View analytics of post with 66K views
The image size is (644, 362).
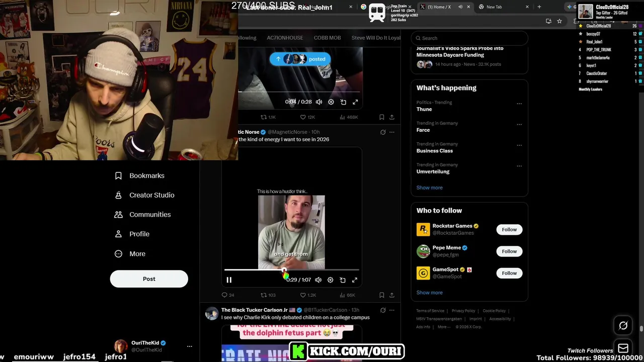347,295
